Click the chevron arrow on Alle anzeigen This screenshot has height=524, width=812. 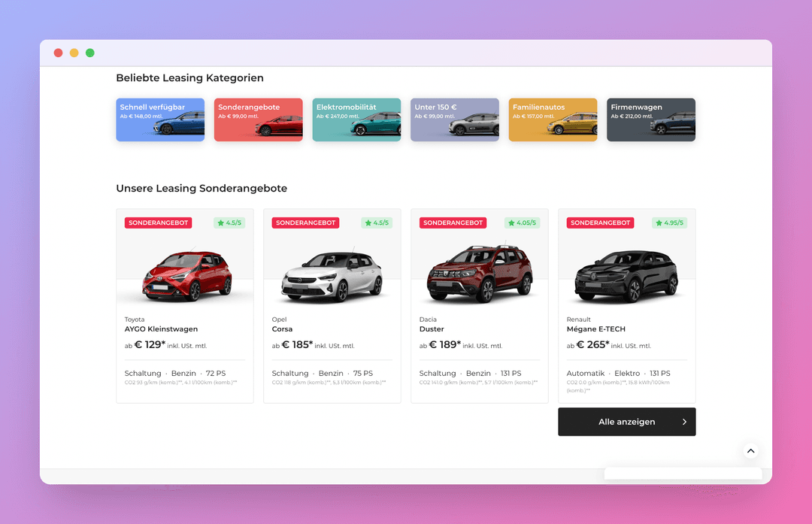click(x=684, y=422)
